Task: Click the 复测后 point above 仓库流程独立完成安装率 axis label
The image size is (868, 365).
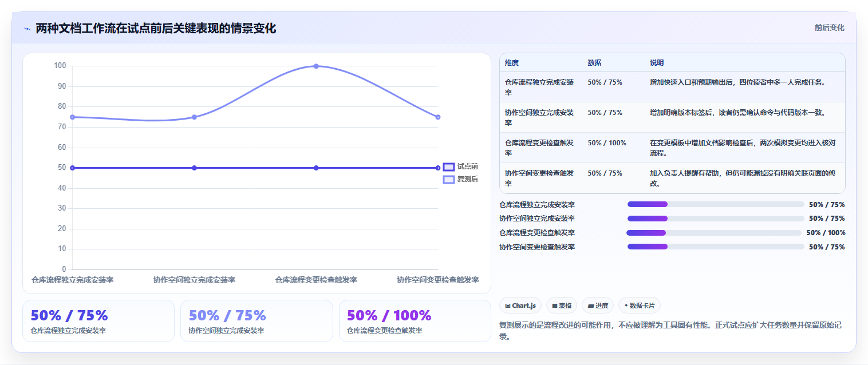Action: (73, 117)
